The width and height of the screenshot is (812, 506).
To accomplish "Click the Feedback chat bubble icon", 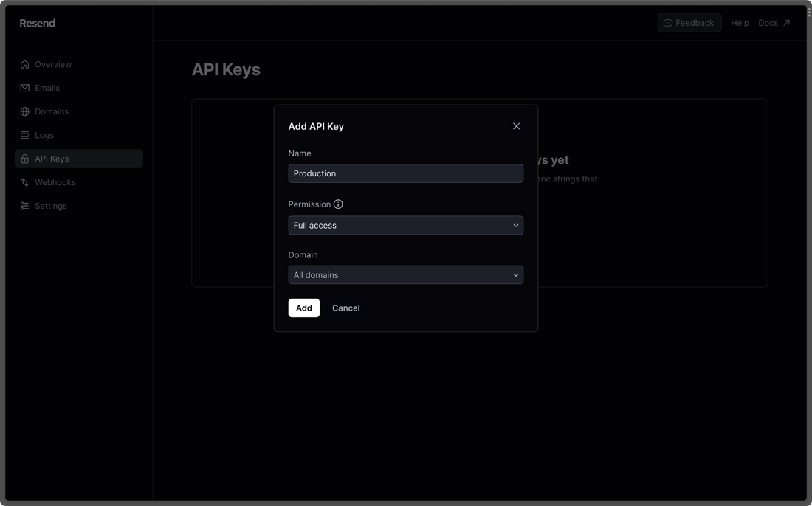I will point(668,23).
